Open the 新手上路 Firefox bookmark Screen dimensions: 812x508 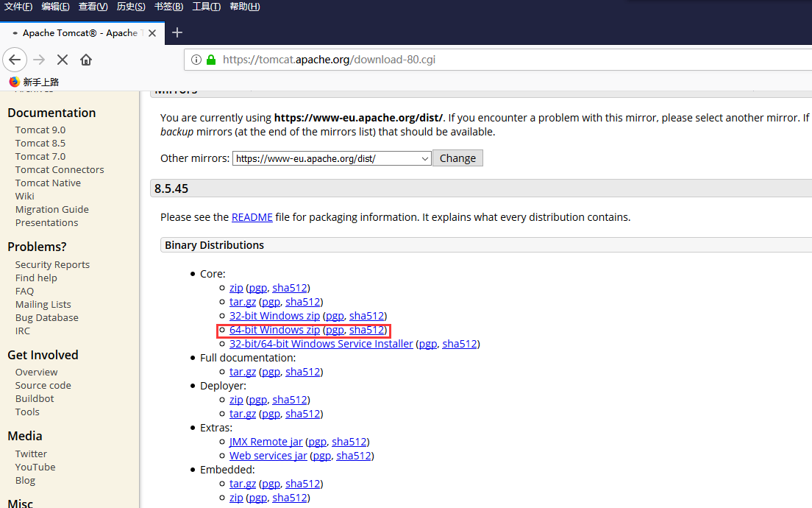pos(34,82)
